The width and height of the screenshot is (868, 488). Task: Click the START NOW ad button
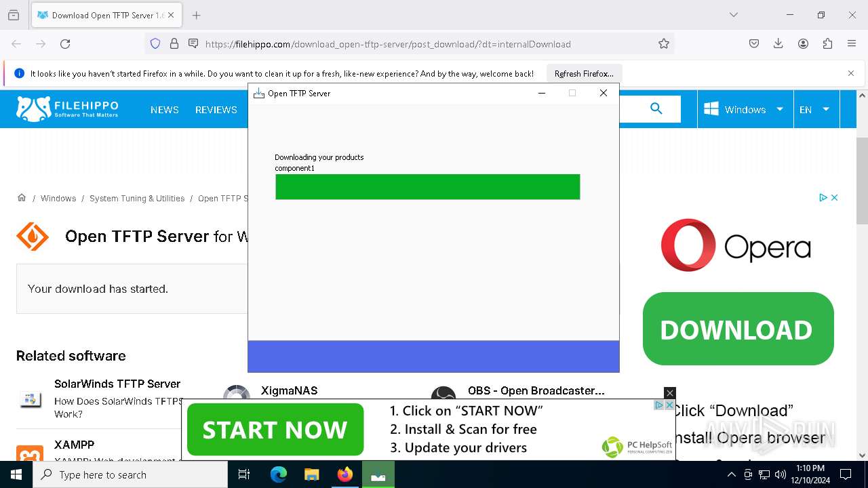coord(275,429)
